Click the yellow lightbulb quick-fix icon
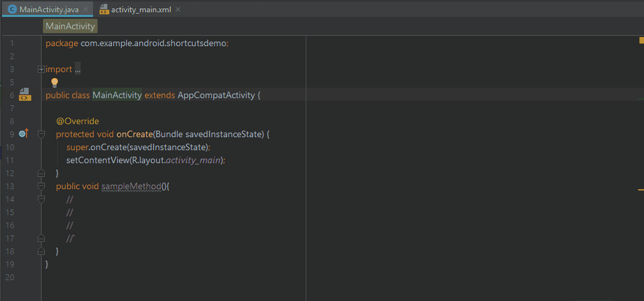Image resolution: width=644 pixels, height=301 pixels. tap(55, 83)
